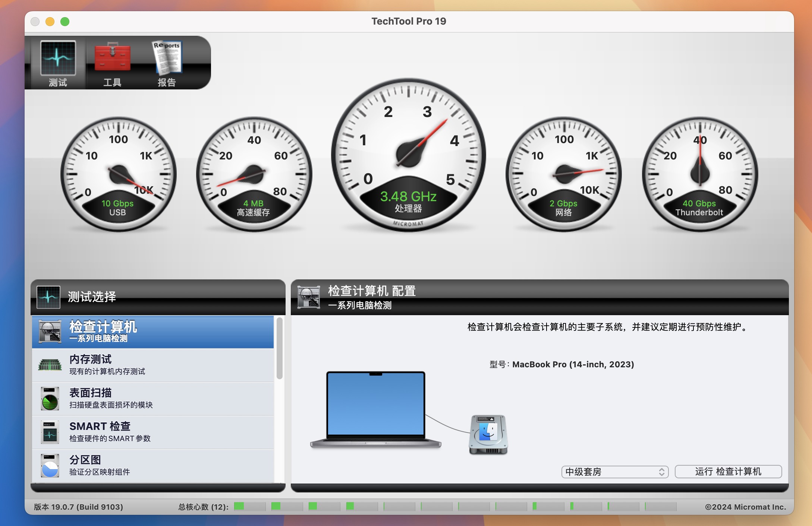Screen dimensions: 812x526
Task: Click the 检查硬件的 SMART 参数 description text
Action: click(110, 438)
